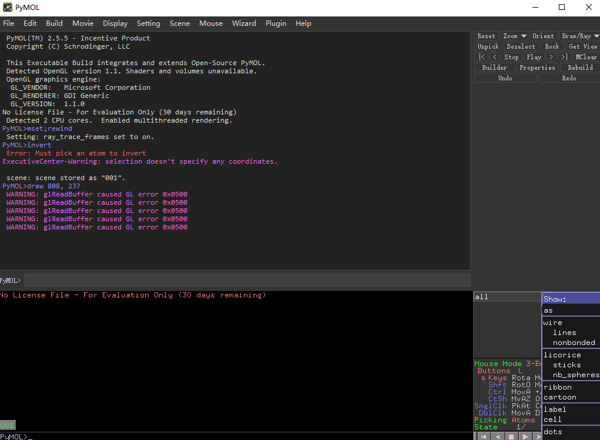Image resolution: width=600 pixels, height=440 pixels.
Task: Choose 'cartoon' from the Show list
Action: tap(560, 397)
